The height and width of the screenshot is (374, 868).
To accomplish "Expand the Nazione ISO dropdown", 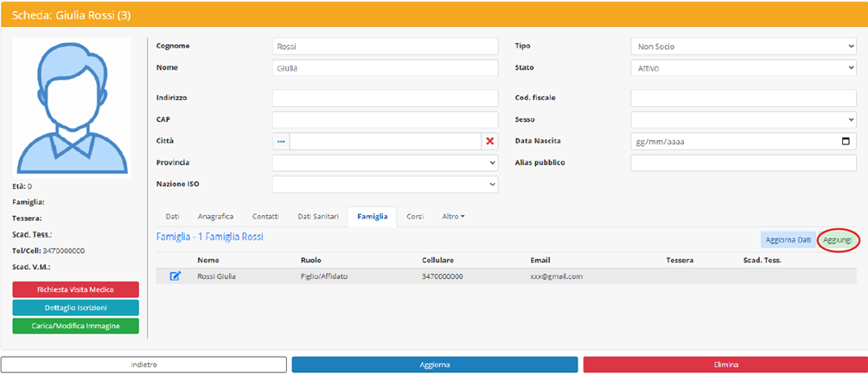I will click(386, 184).
